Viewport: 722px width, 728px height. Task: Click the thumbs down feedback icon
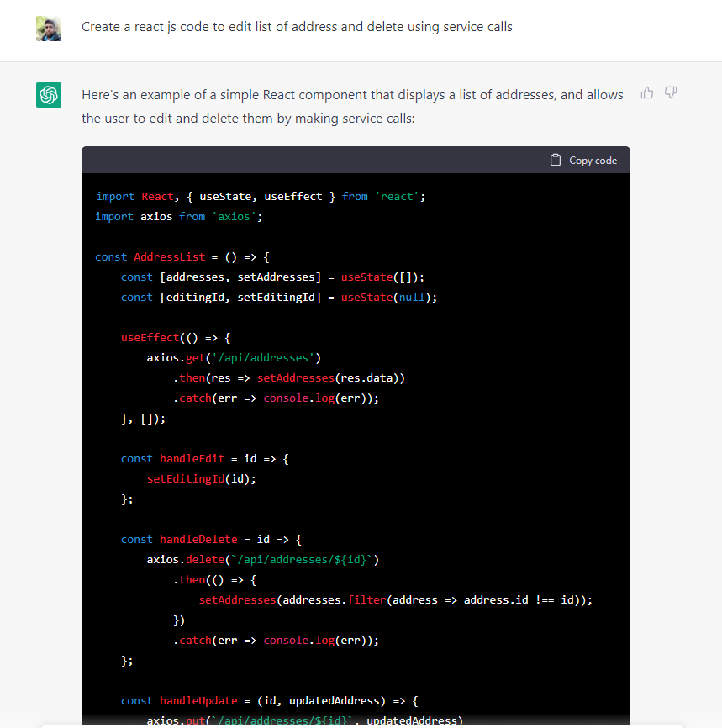click(671, 92)
